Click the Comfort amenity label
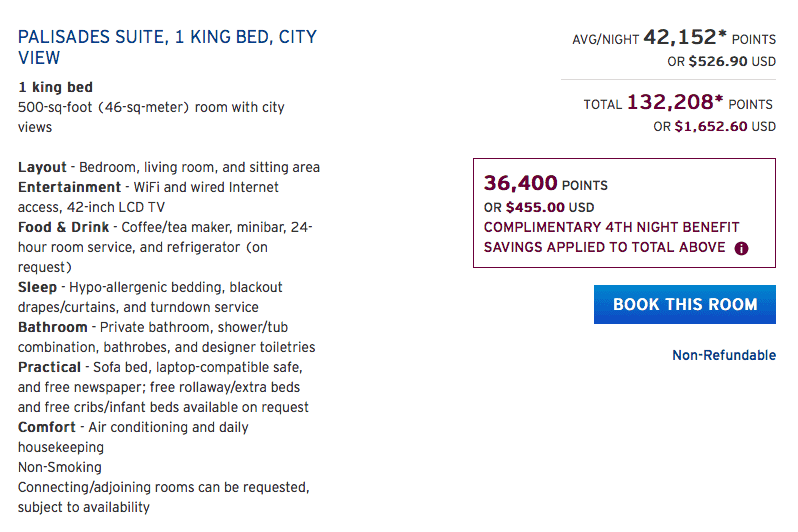The image size is (798, 532). click(47, 427)
